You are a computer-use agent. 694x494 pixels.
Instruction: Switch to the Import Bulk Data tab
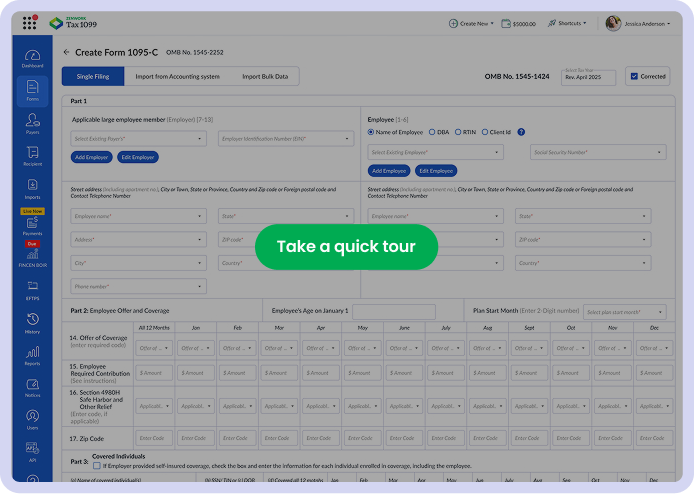264,76
